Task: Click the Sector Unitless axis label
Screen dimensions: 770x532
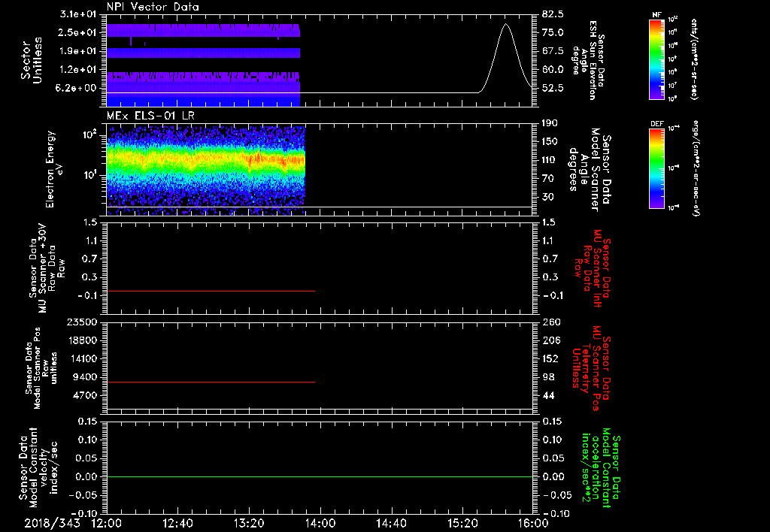Action: pyautogui.click(x=32, y=60)
